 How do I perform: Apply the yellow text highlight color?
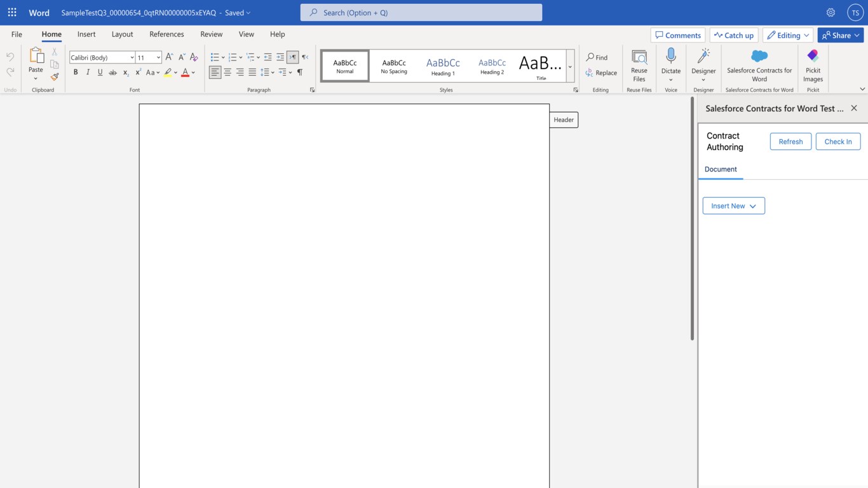[168, 72]
